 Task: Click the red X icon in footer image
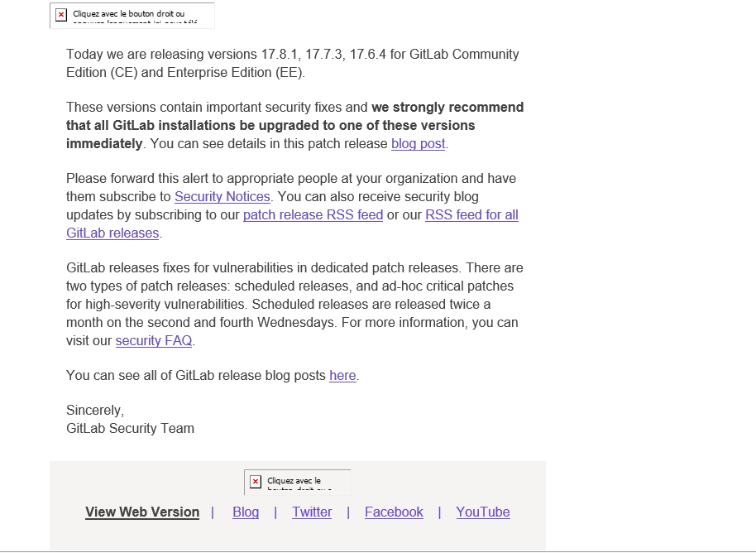click(256, 482)
